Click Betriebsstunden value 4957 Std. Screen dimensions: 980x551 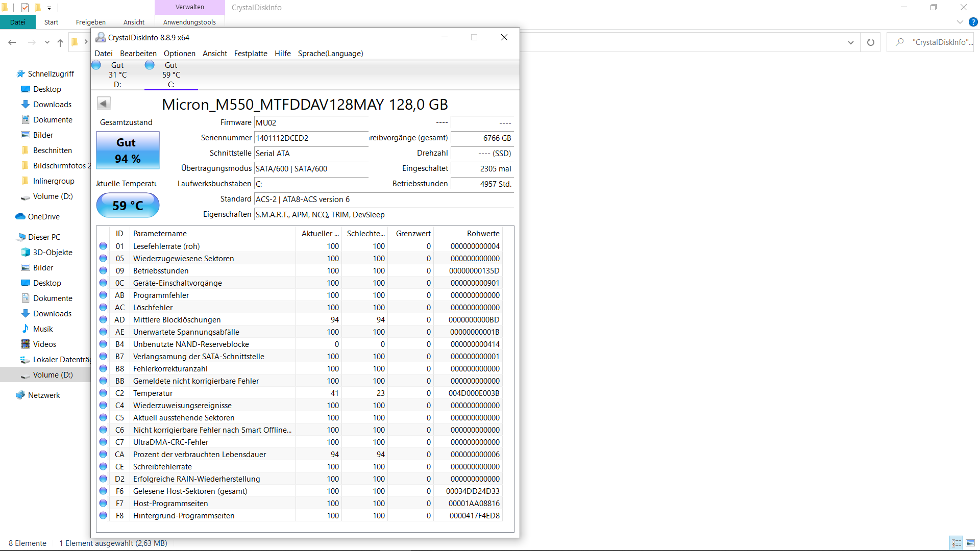pos(482,184)
